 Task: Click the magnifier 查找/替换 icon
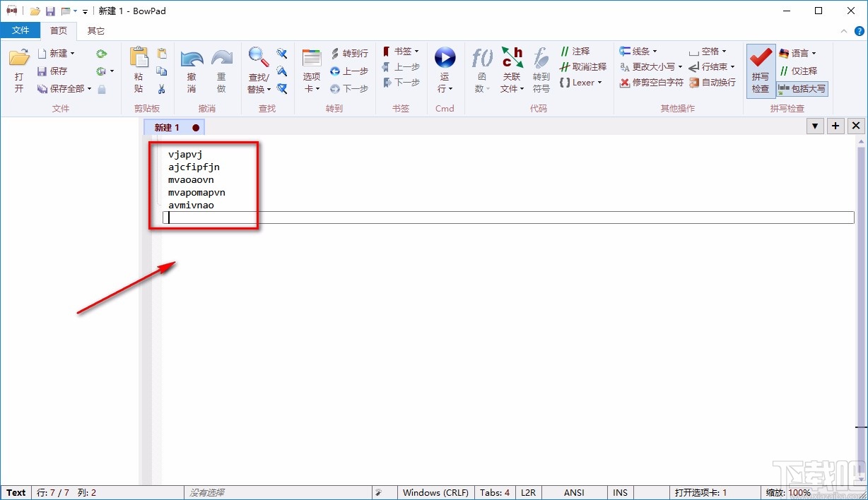259,57
